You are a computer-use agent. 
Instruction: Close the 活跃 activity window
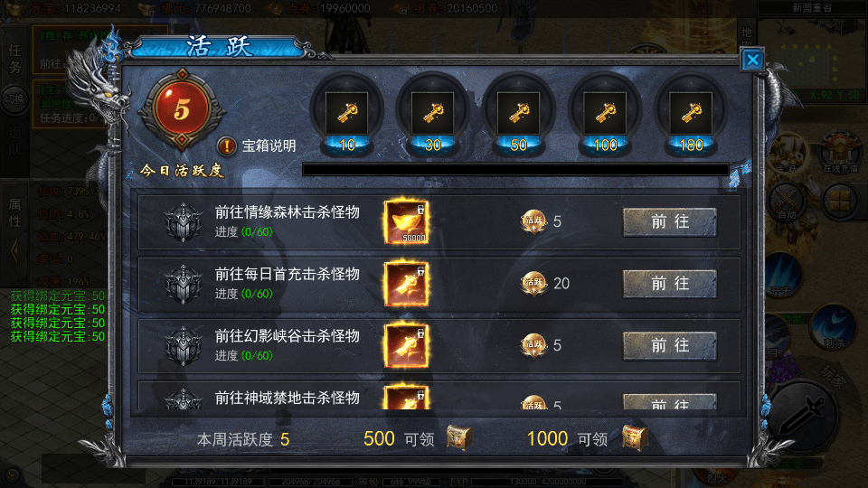(x=752, y=60)
